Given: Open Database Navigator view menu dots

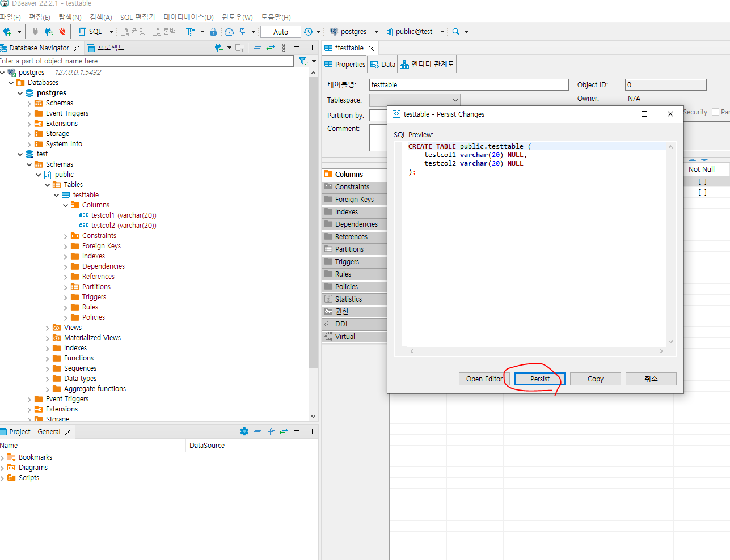Looking at the screenshot, I should 284,48.
